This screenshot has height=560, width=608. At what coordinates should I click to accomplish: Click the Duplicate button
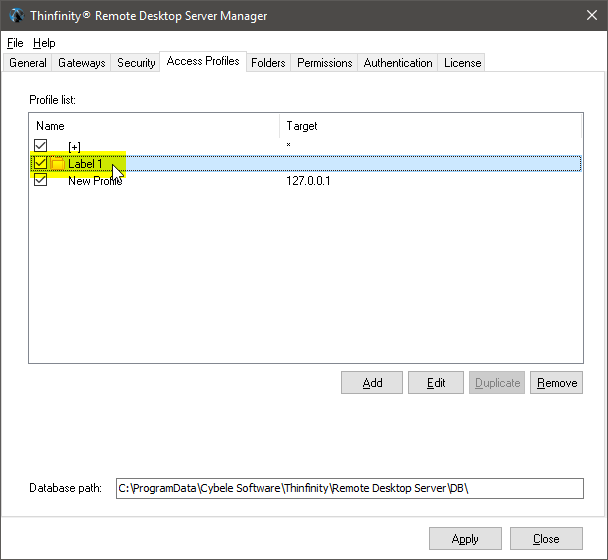click(x=497, y=383)
